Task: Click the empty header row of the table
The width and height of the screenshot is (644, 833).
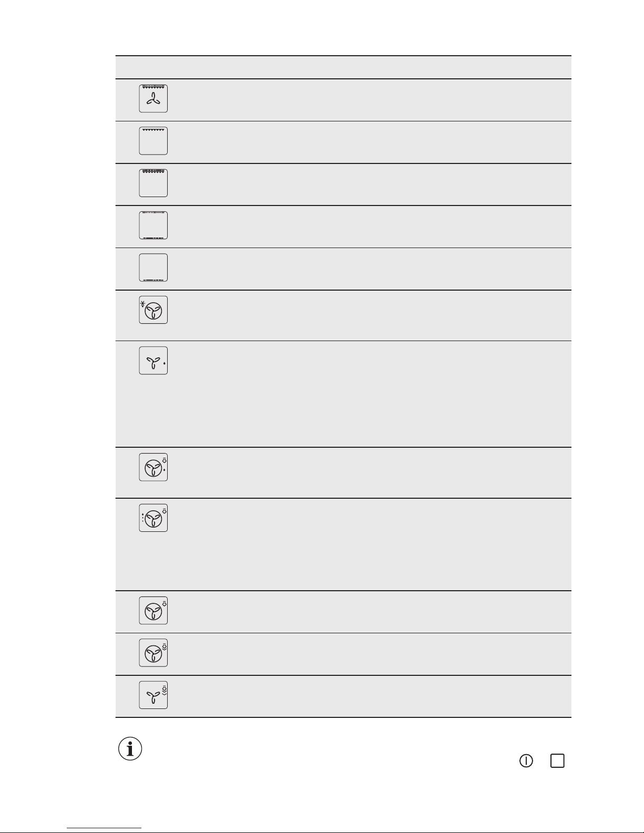Action: (343, 67)
